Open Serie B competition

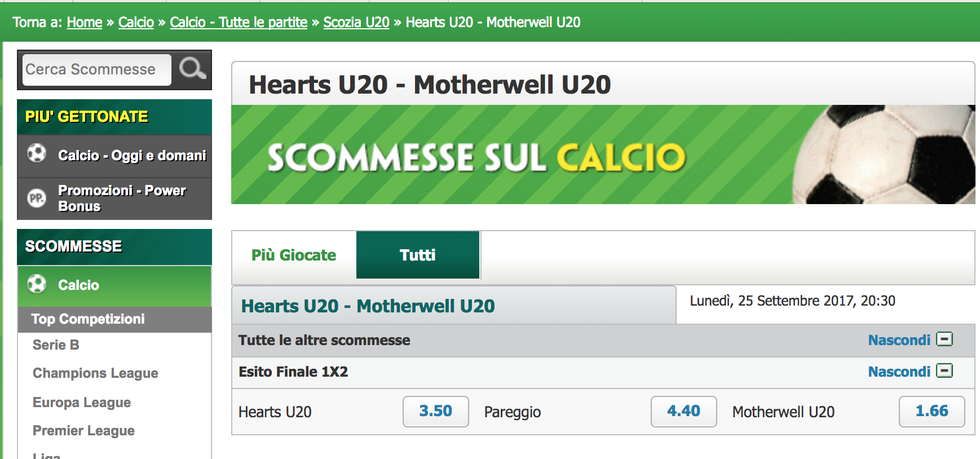56,345
